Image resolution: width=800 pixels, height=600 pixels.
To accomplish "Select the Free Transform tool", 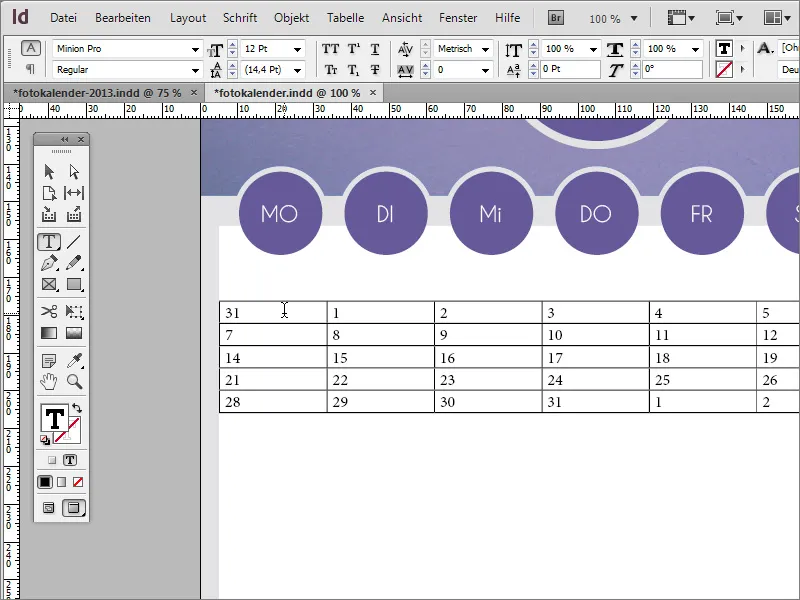I will (x=74, y=311).
